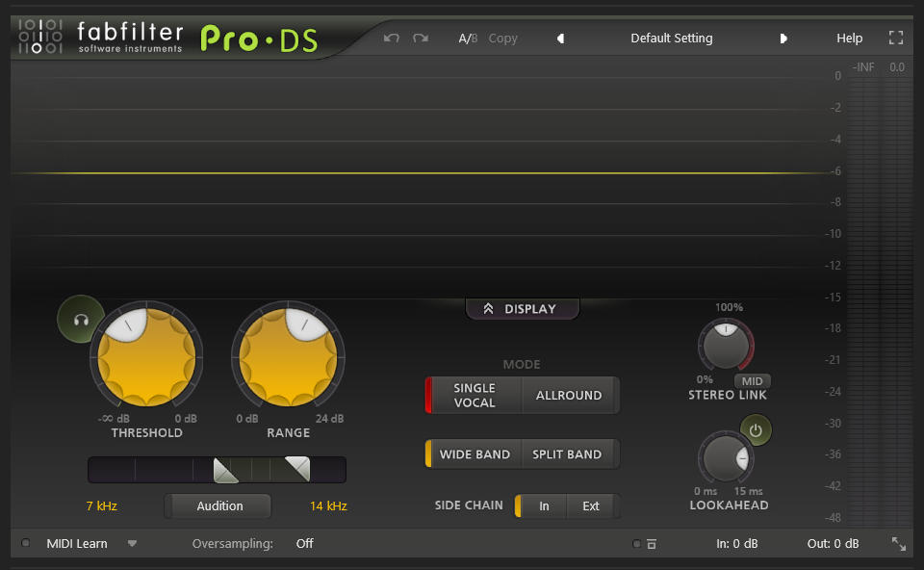Click the Threshold knob
Image resolution: width=924 pixels, height=570 pixels.
(x=146, y=357)
